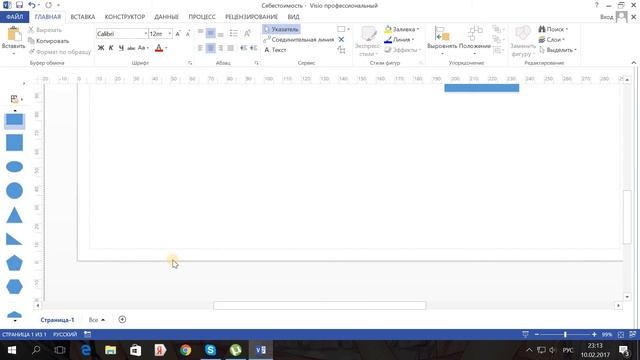Image resolution: width=640 pixels, height=360 pixels.
Task: Toggle align top in paragraph group
Action: 200,33
